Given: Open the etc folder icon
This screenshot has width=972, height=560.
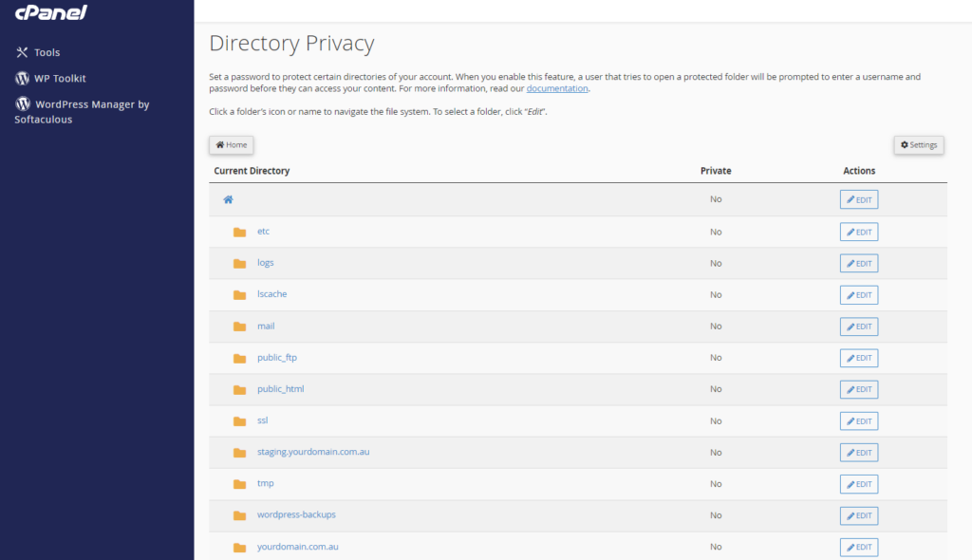Looking at the screenshot, I should [240, 232].
